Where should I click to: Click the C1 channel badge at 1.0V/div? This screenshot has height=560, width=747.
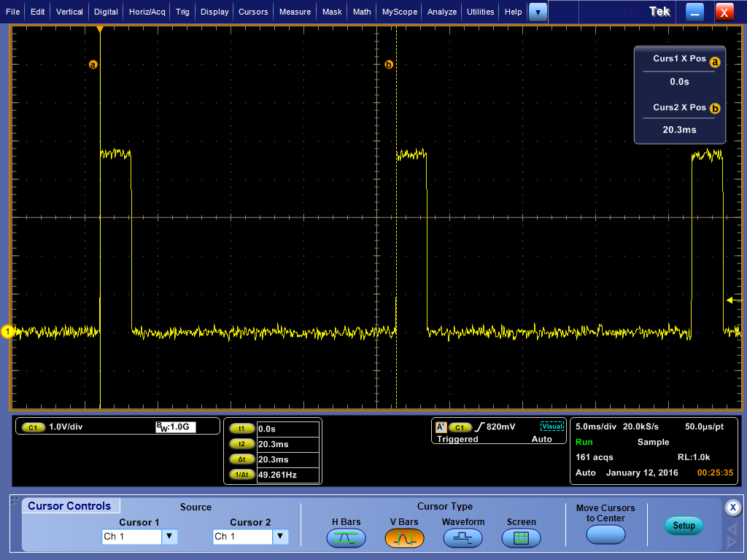pyautogui.click(x=34, y=427)
